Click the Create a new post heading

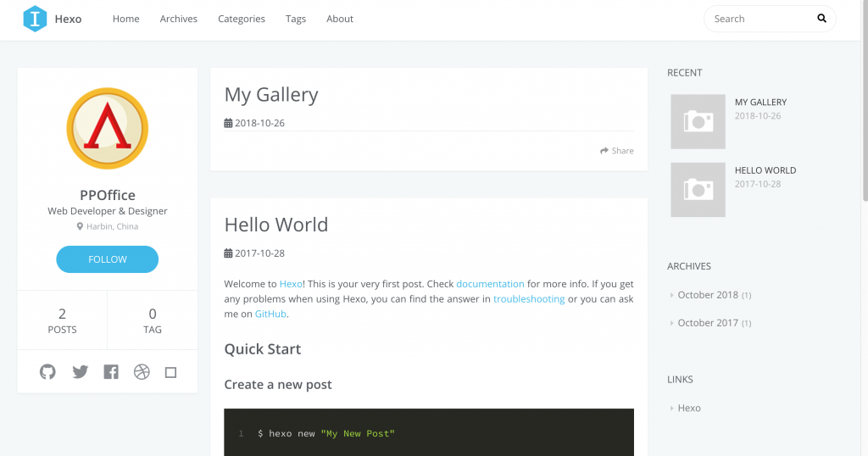coord(278,385)
